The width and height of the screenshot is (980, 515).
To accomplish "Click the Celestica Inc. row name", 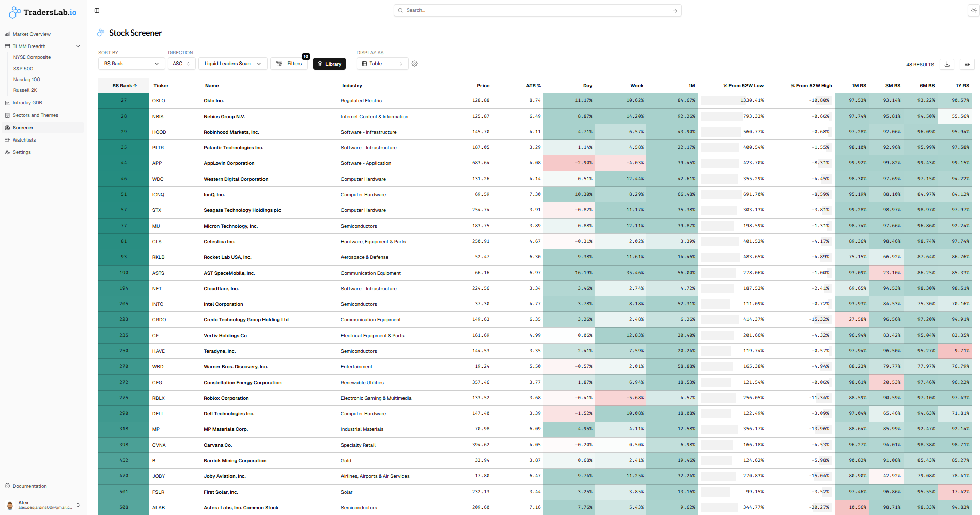I will click(x=219, y=242).
